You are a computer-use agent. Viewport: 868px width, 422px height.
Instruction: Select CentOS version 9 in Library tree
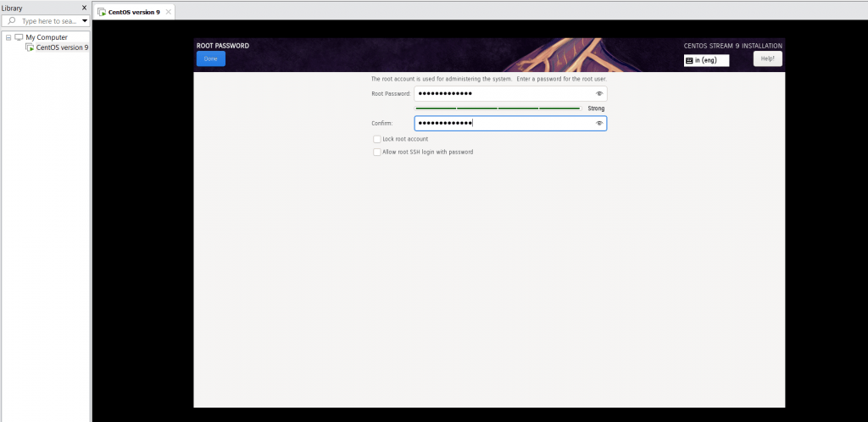(62, 47)
